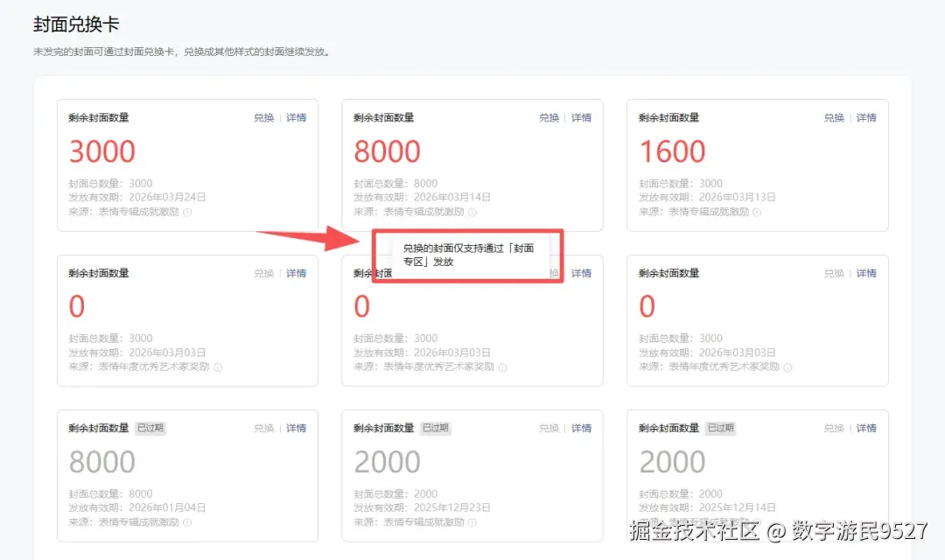Select the 封面兑换卡 page title

[75, 24]
